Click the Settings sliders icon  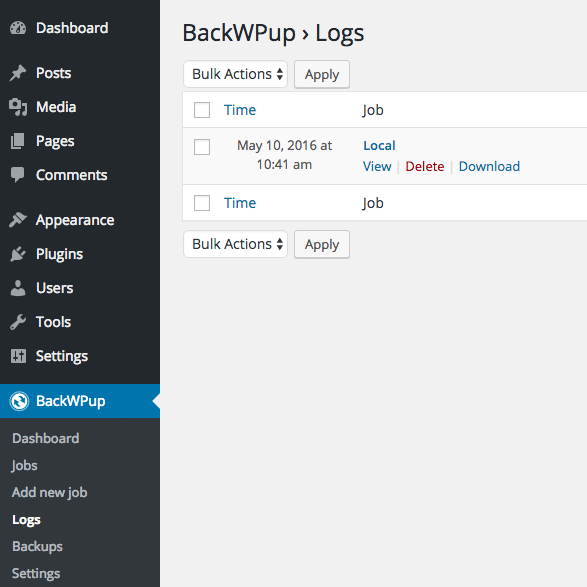pos(18,356)
